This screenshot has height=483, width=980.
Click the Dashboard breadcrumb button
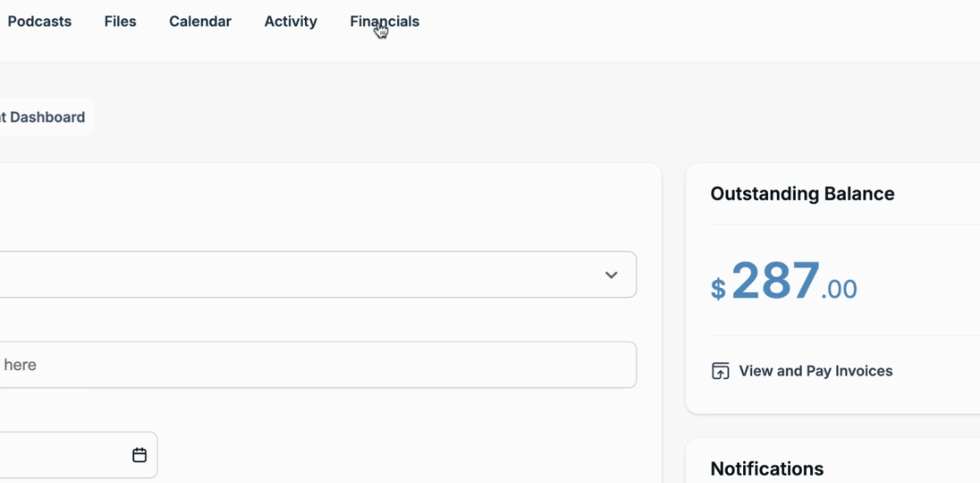(x=45, y=117)
